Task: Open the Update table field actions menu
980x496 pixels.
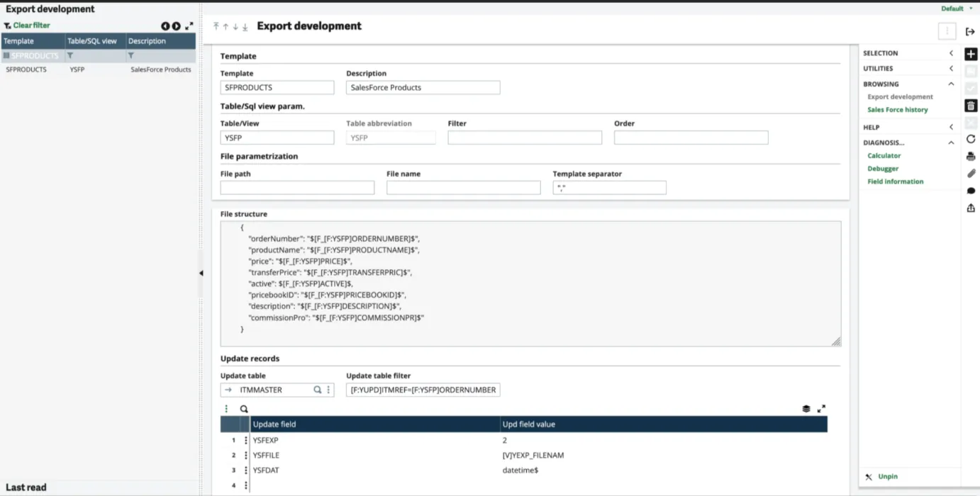Action: 328,390
